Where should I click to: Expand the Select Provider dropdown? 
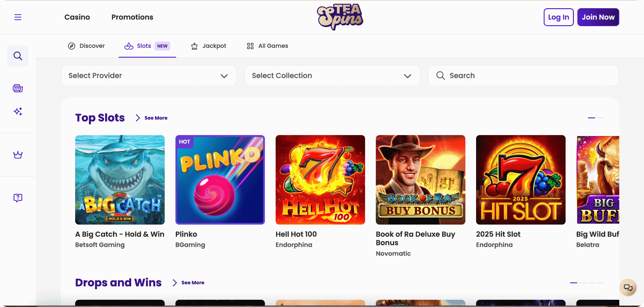click(149, 76)
